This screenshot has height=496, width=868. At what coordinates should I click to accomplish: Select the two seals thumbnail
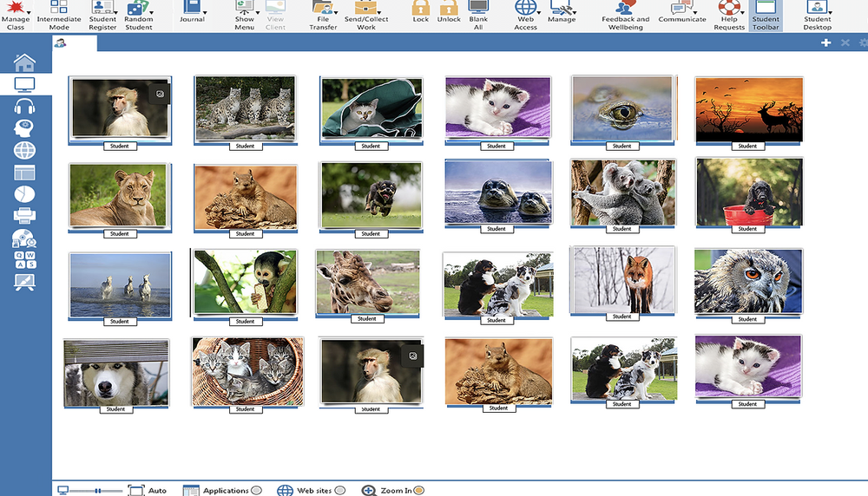tap(498, 192)
